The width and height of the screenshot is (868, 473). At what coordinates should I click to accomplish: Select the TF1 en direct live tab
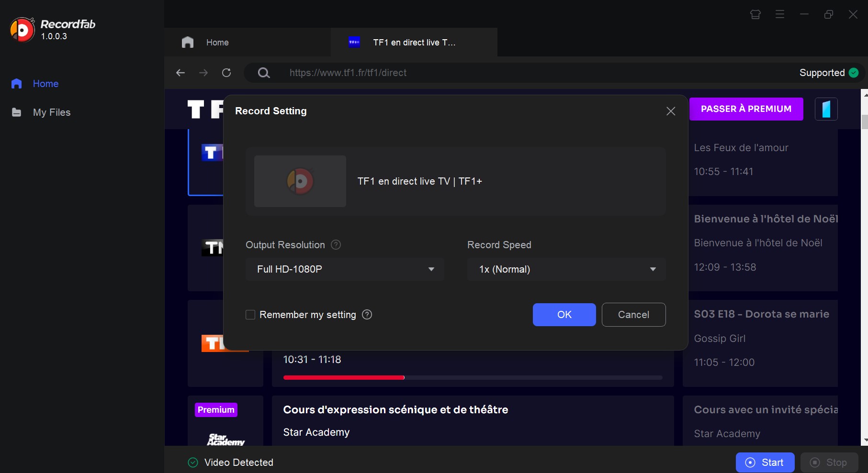point(414,43)
